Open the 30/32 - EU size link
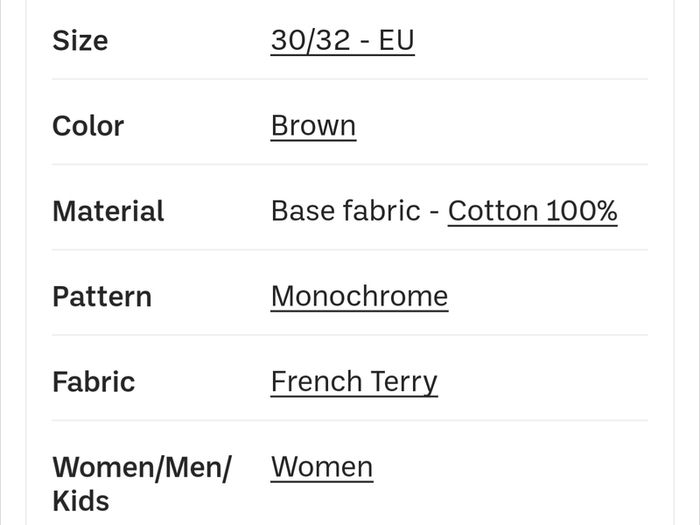 pos(342,41)
